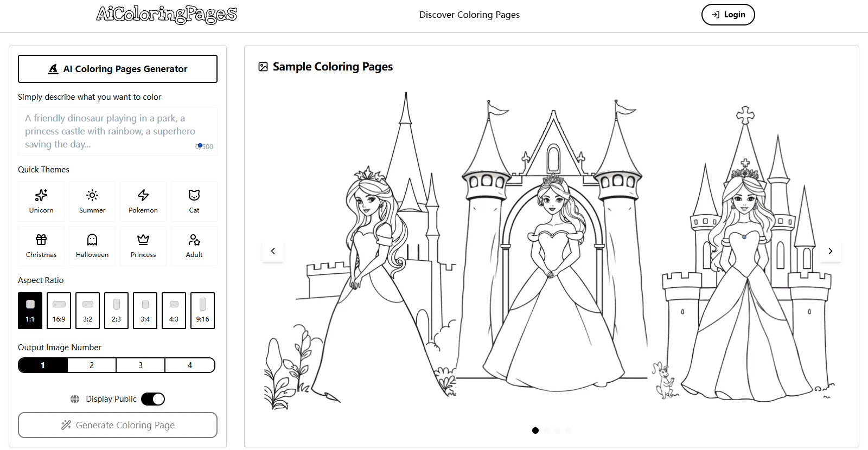Image resolution: width=868 pixels, height=450 pixels.
Task: Open Discover Coloring Pages menu
Action: 469,15
